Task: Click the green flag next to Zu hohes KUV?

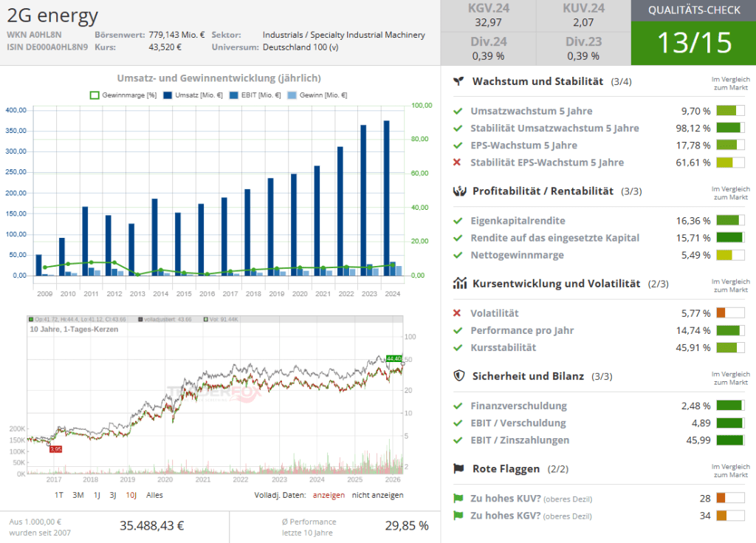Action: click(458, 498)
